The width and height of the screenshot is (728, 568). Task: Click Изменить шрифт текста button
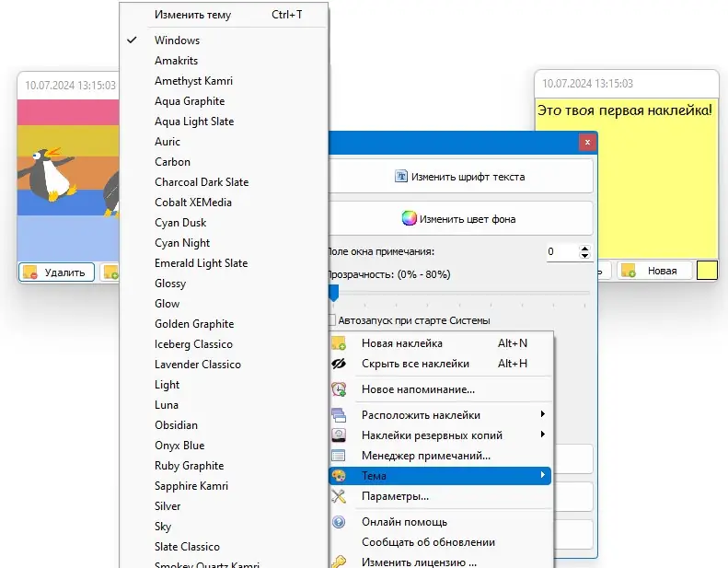coord(460,177)
